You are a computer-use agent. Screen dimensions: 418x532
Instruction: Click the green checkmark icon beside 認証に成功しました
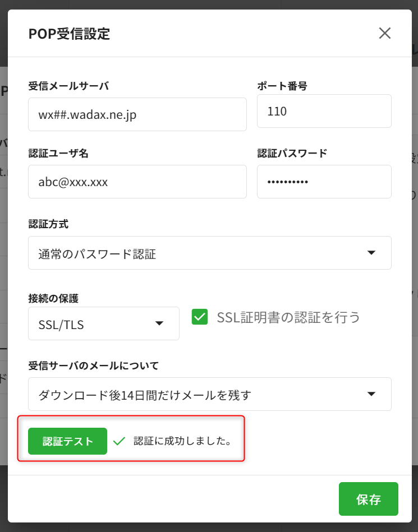tap(119, 441)
